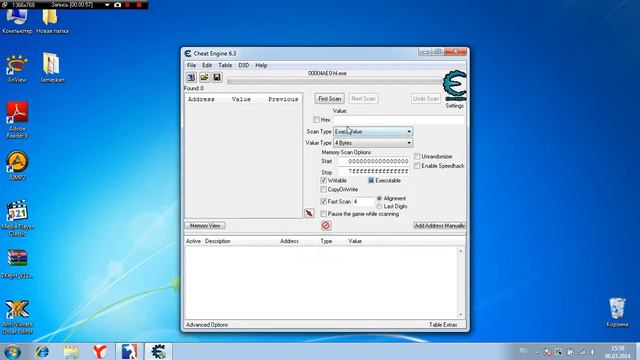Click the First Scan button

point(329,99)
